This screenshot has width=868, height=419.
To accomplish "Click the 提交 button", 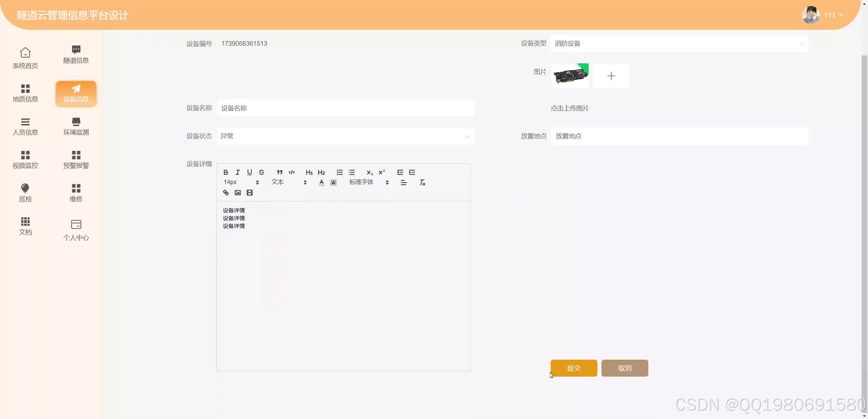I will click(x=574, y=368).
